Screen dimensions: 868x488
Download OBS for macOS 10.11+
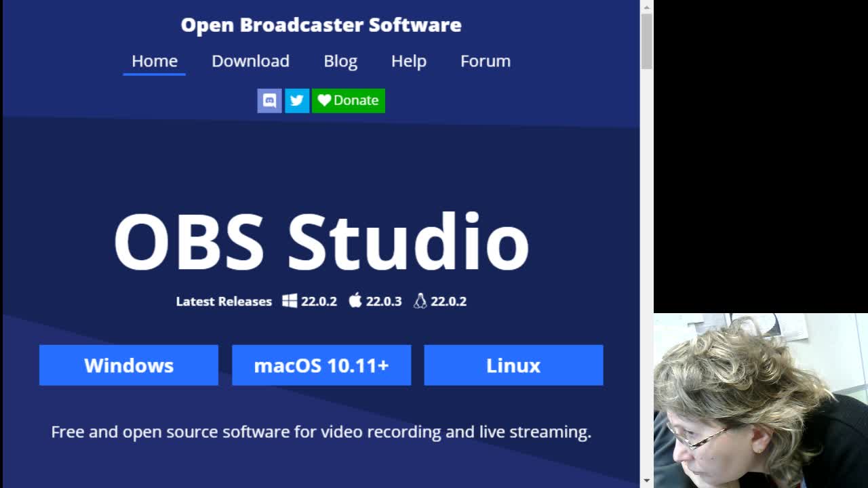pos(321,365)
